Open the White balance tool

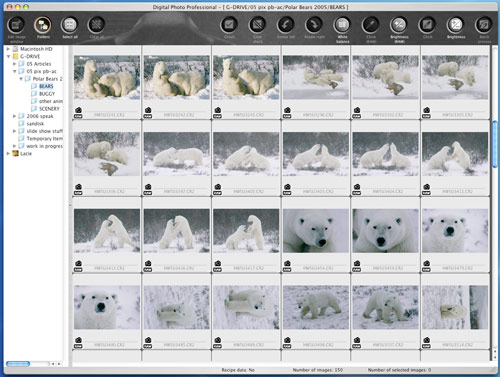point(342,25)
